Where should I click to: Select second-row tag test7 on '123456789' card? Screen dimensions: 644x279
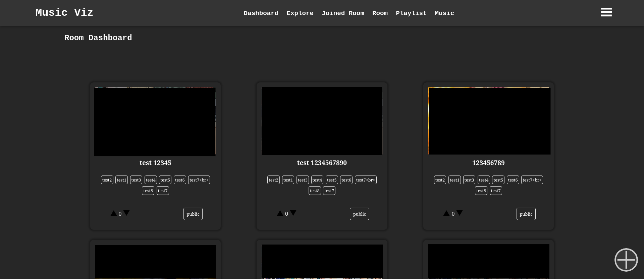point(496,191)
